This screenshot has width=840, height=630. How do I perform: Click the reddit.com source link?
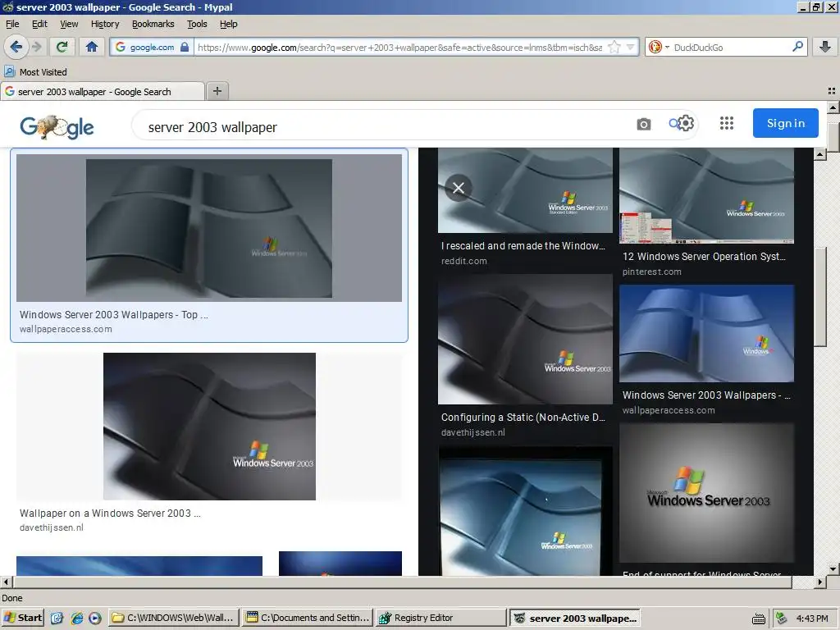point(464,261)
